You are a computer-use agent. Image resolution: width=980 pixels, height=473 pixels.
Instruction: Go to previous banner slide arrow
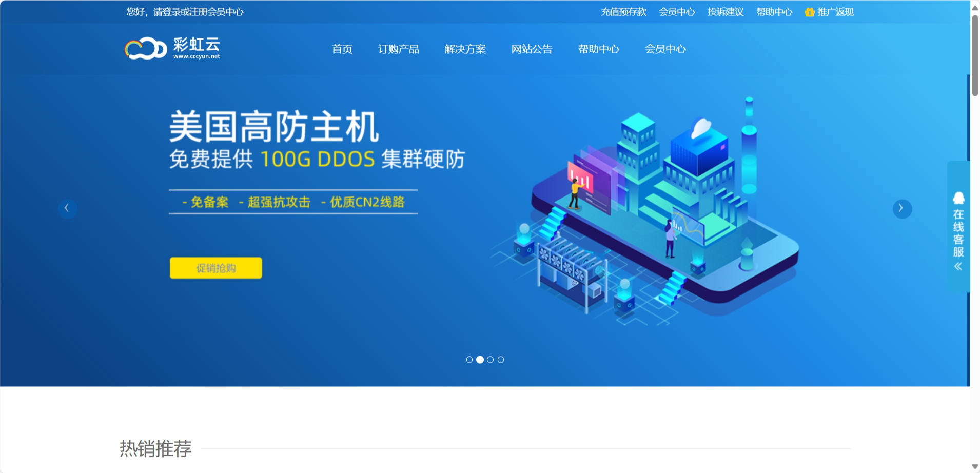67,208
